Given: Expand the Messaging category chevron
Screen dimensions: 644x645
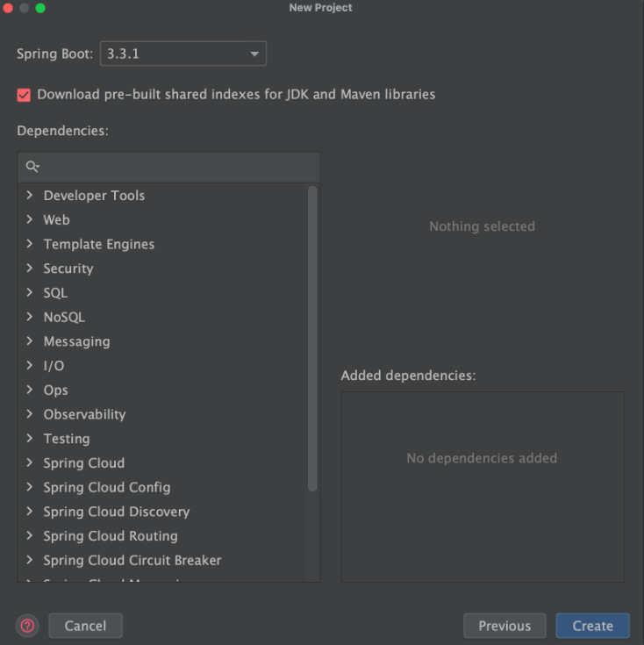Looking at the screenshot, I should tap(30, 340).
